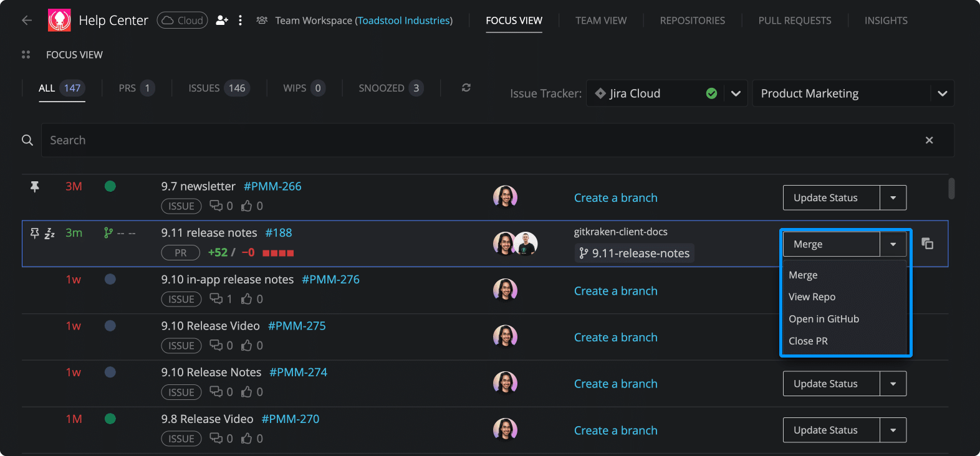Viewport: 980px width, 456px height.
Task: Create a branch for 9.10 in-app release notes
Action: pos(616,291)
